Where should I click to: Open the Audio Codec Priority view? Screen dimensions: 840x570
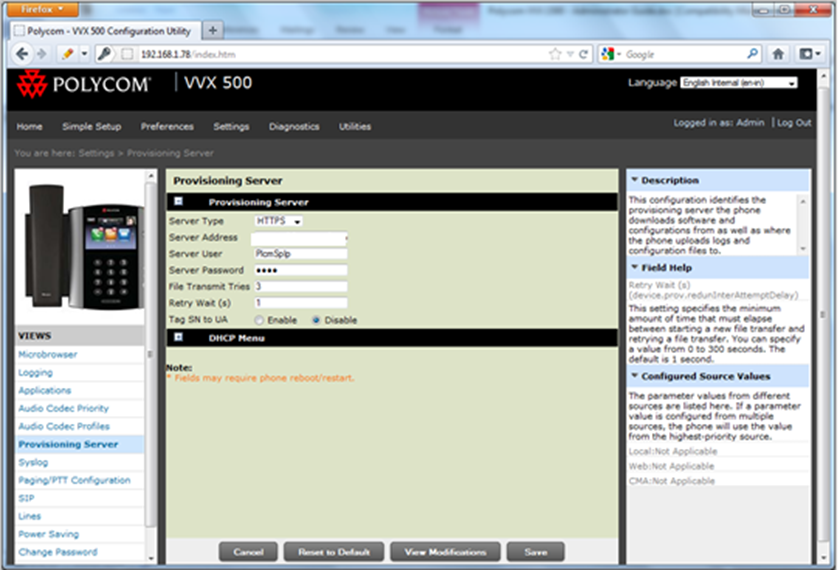tap(63, 408)
